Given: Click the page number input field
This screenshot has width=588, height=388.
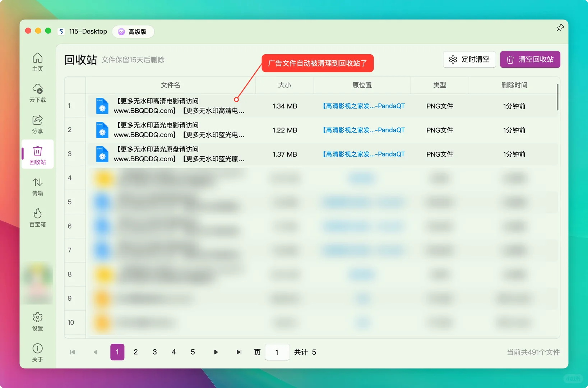Looking at the screenshot, I should pos(277,352).
